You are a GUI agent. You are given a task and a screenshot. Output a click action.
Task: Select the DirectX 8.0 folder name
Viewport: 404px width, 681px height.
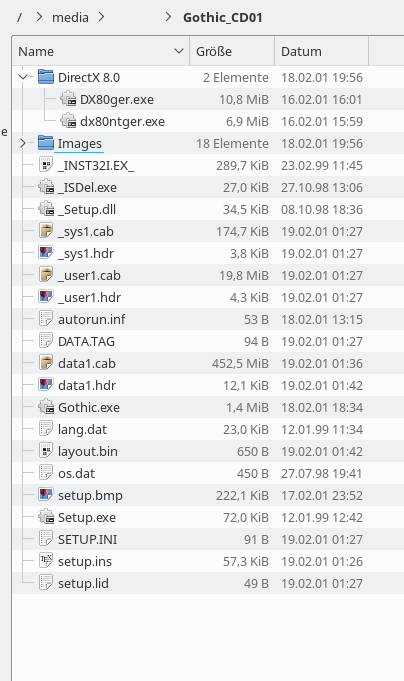(x=89, y=78)
